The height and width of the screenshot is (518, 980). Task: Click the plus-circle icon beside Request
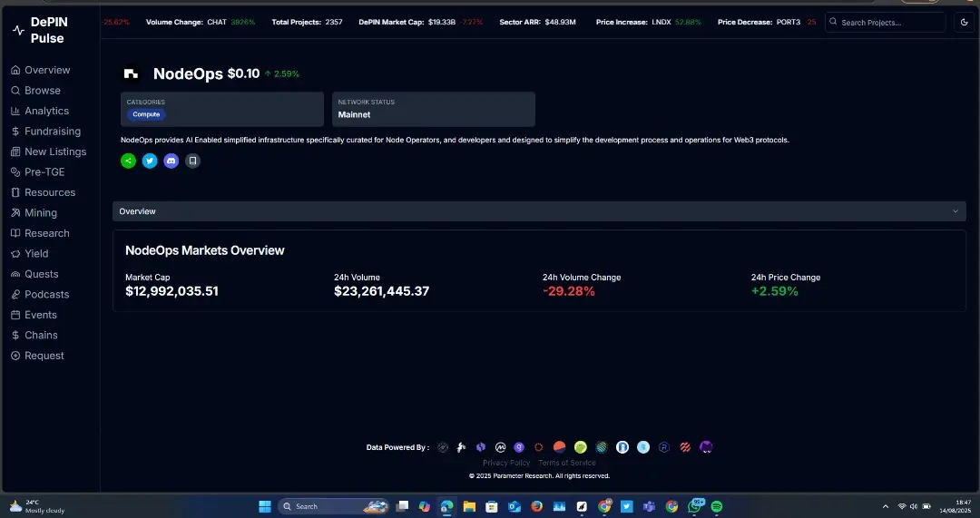(15, 356)
